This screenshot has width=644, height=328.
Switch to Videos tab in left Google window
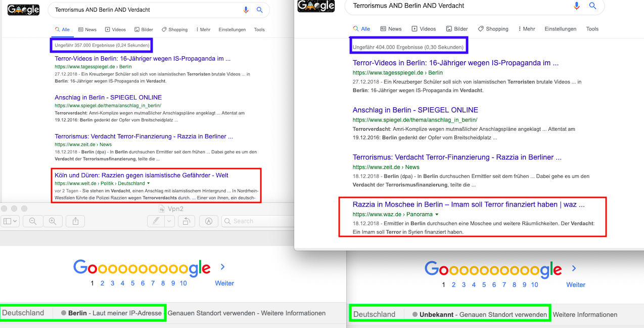pyautogui.click(x=115, y=30)
